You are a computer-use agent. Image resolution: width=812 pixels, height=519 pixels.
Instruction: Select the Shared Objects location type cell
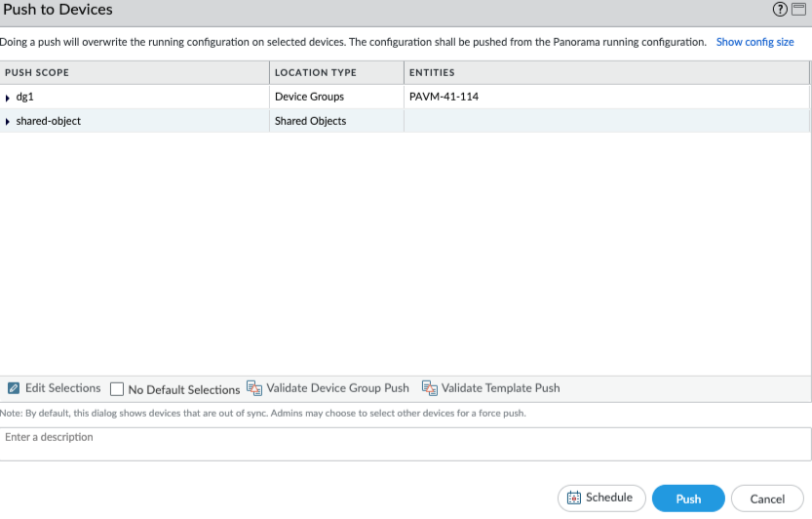(x=310, y=122)
